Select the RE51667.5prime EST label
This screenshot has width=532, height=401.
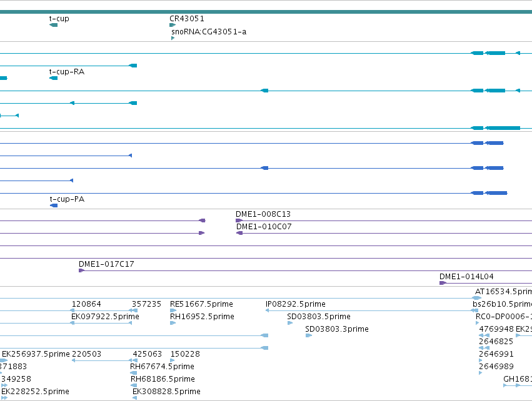pyautogui.click(x=201, y=304)
